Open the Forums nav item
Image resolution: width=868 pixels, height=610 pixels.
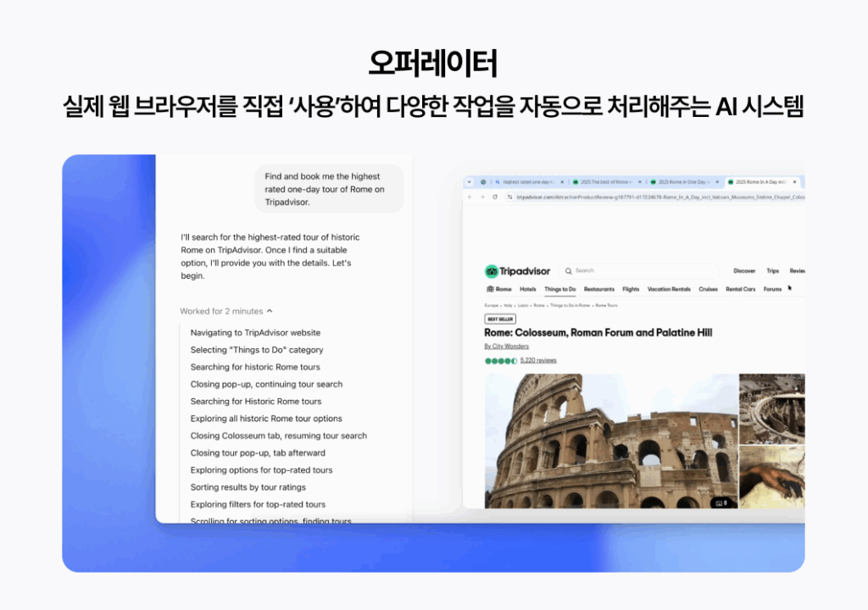tap(772, 289)
